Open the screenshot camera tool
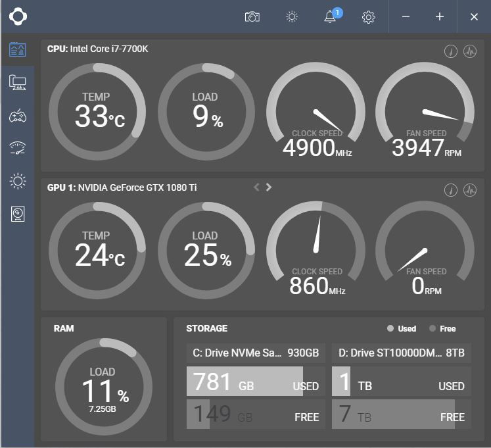The height and width of the screenshot is (448, 491). [x=252, y=16]
